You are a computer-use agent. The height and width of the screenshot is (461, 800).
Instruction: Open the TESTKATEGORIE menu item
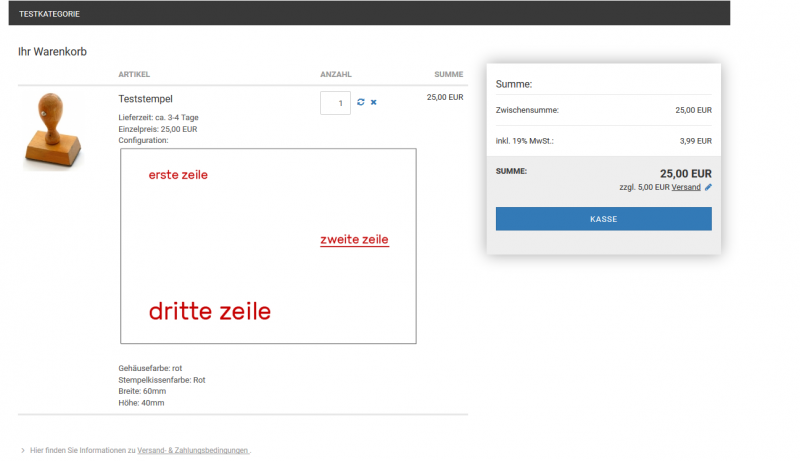[49, 14]
